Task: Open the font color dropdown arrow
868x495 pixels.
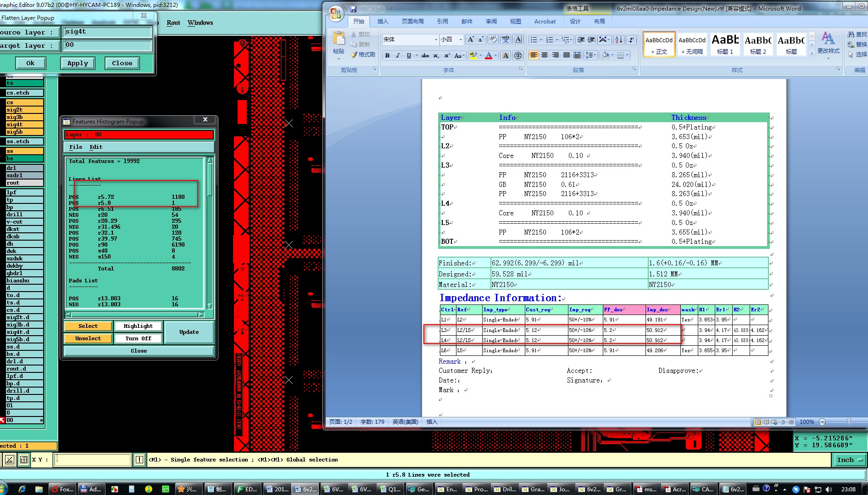Action: [496, 56]
